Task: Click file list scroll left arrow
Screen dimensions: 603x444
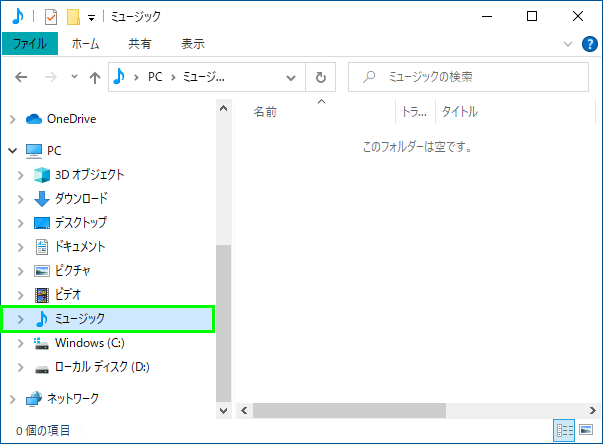Action: [244, 411]
